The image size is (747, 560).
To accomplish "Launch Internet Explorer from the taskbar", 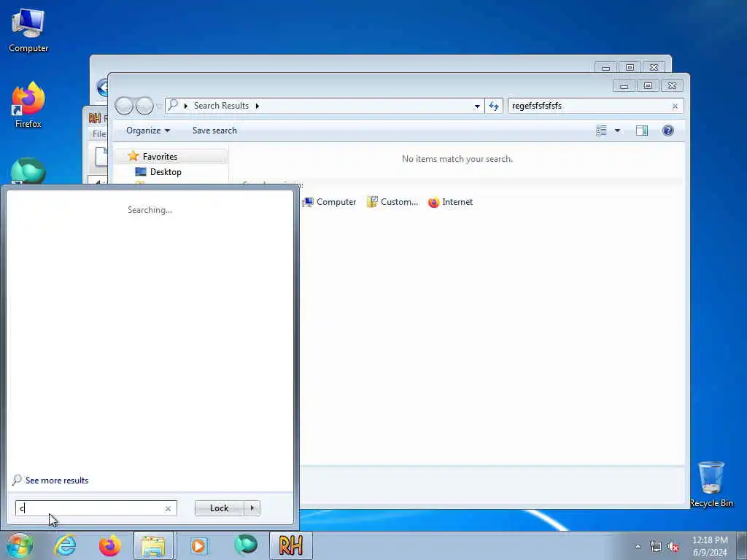I will 65,545.
